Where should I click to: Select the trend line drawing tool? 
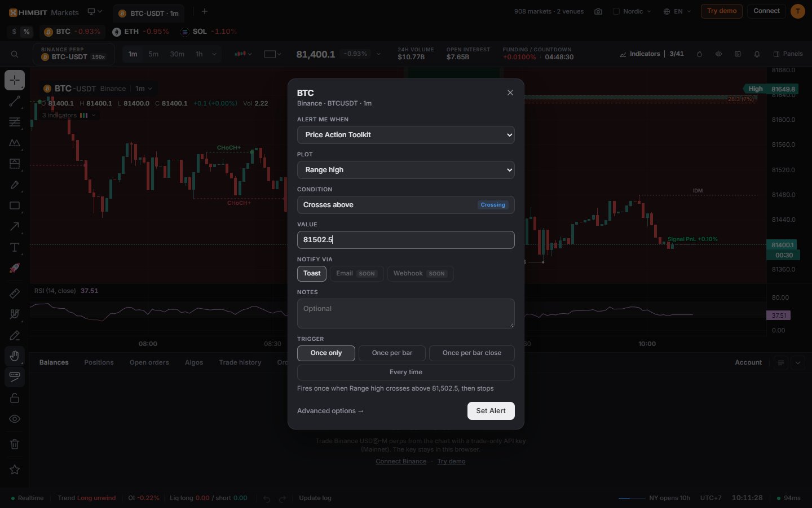(15, 102)
